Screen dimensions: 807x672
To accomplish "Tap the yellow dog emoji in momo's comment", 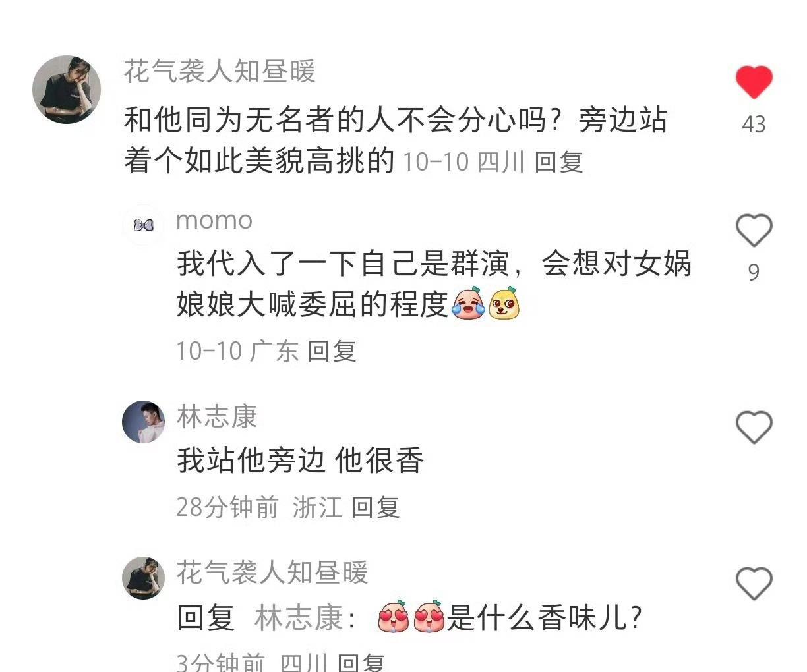I will 504,303.
